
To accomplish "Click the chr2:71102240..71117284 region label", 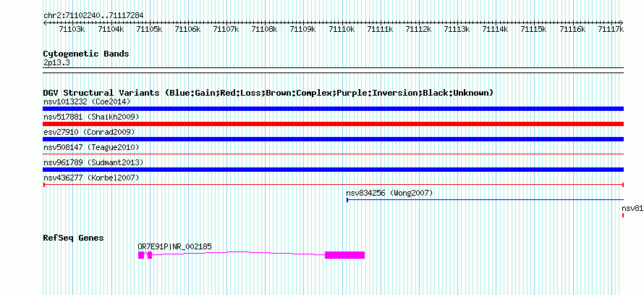I will (93, 15).
